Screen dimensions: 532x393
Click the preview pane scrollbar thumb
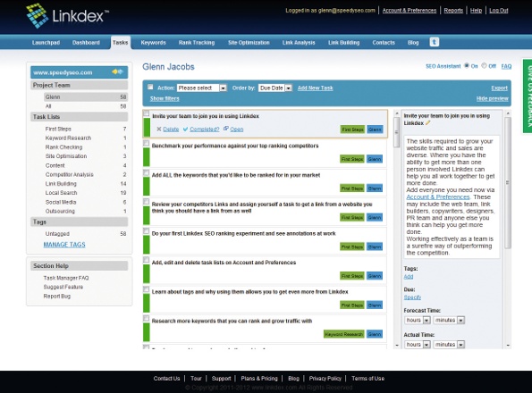pos(508,183)
